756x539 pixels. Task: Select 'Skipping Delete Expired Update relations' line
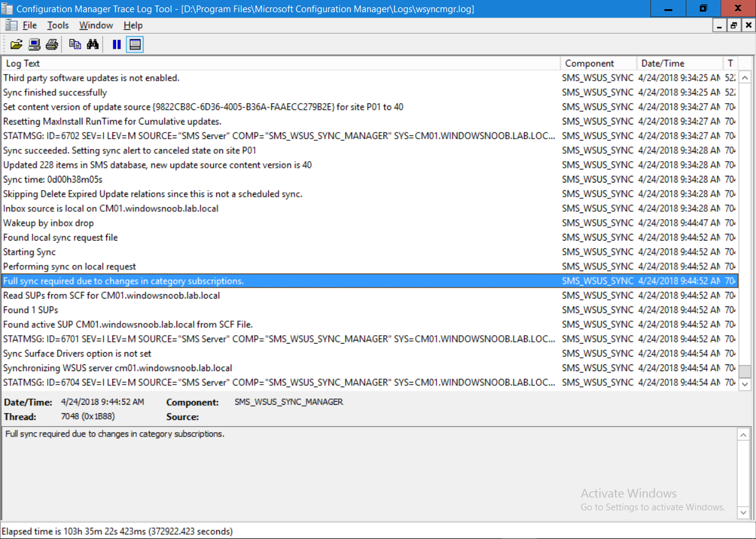pyautogui.click(x=370, y=194)
